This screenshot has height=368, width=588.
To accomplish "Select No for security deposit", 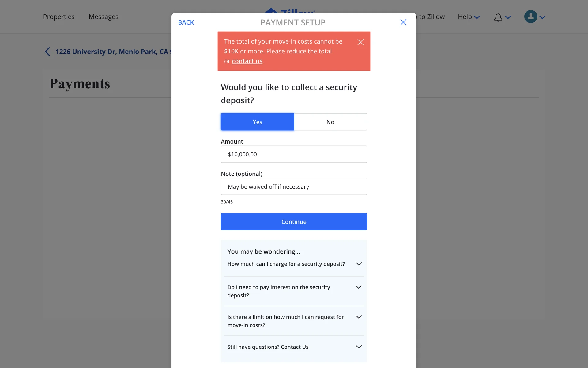I will (330, 122).
